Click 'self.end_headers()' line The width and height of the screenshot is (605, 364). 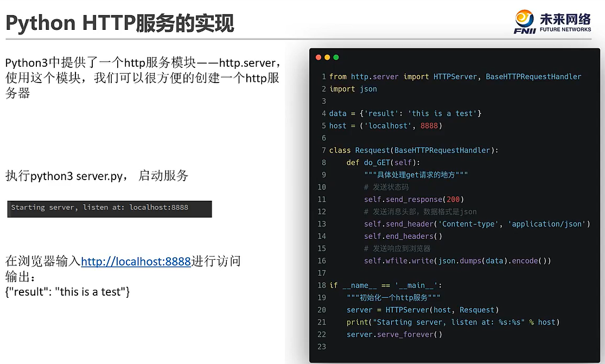(x=403, y=237)
